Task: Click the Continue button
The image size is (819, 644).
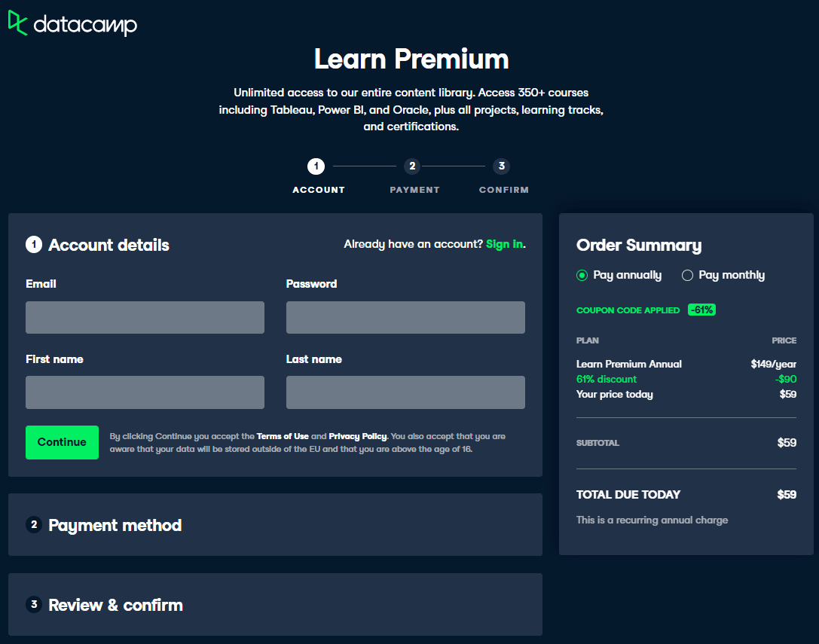Action: click(62, 442)
